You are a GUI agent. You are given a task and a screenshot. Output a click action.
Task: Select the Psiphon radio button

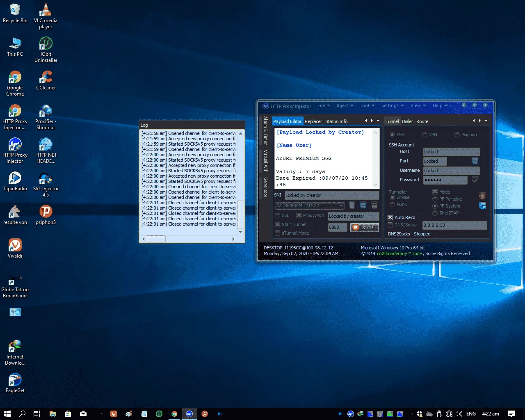[x=457, y=135]
